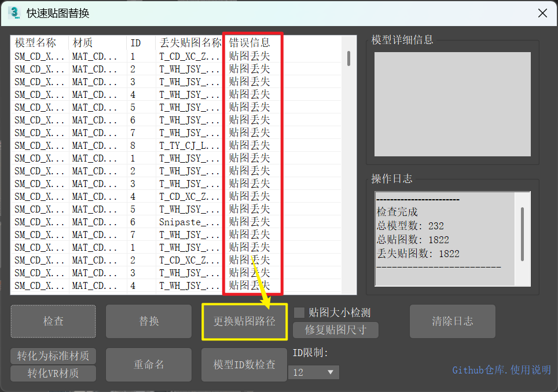Click the 错误信息 column header
This screenshot has width=558, height=392.
tap(249, 43)
